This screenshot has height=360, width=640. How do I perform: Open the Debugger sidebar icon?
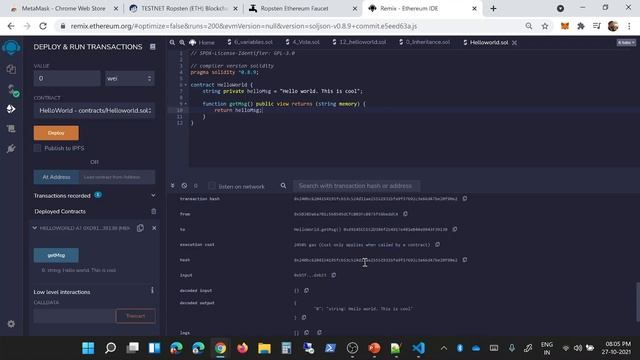[x=11, y=129]
